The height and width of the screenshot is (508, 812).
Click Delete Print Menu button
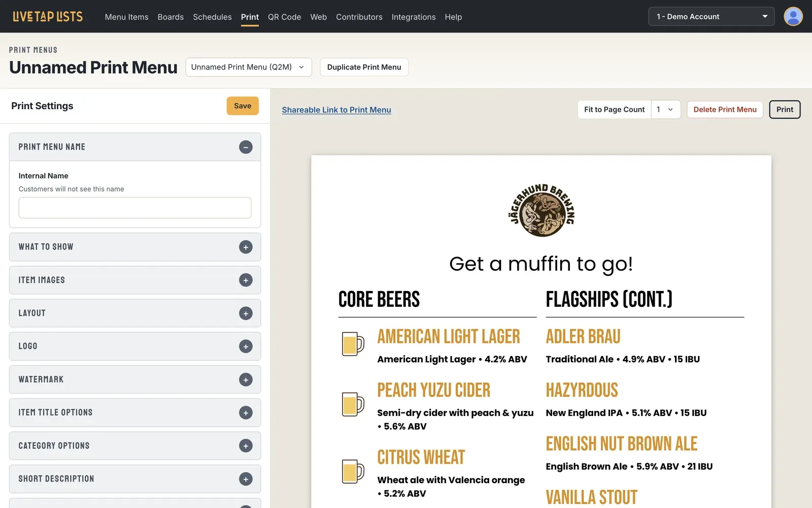pyautogui.click(x=725, y=109)
